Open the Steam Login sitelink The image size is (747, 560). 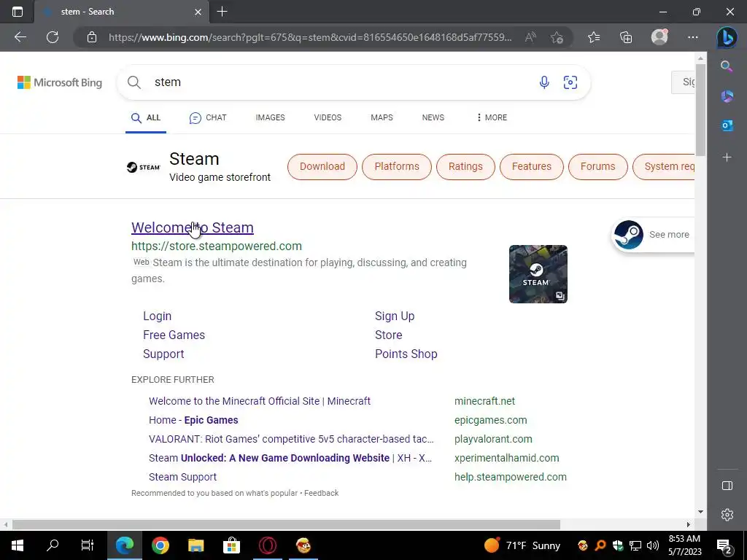[x=158, y=316]
